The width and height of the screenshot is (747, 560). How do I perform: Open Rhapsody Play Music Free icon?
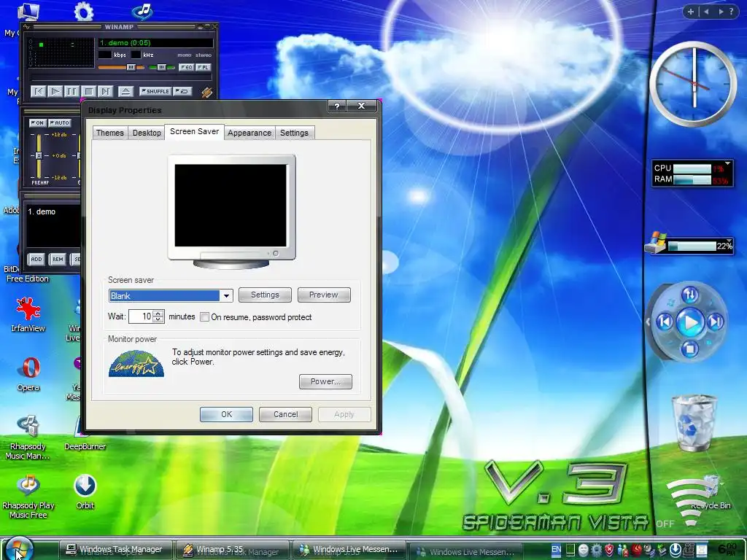28,496
